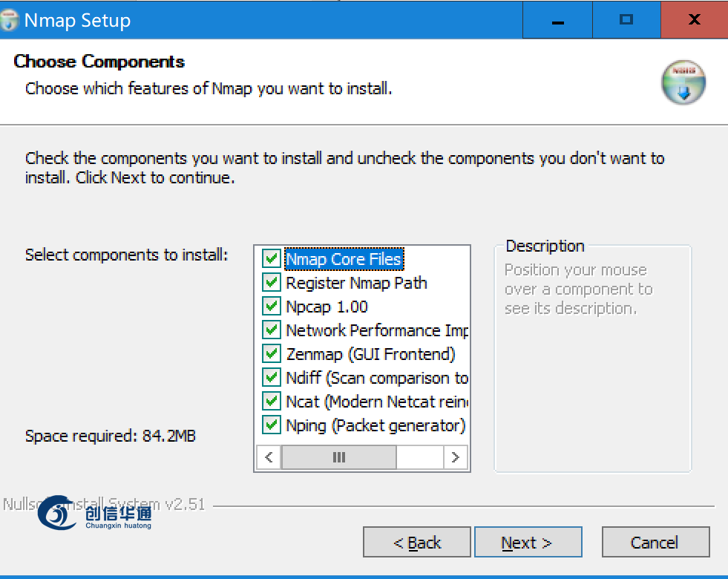Screen dimensions: 728x579
Task: Uncheck the Nmap Core Files checkbox
Action: pyautogui.click(x=271, y=258)
